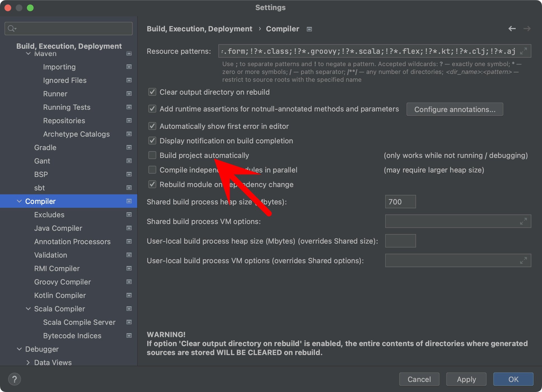This screenshot has height=392, width=542.
Task: Click the search magnifier icon in settings search
Action: (11, 28)
